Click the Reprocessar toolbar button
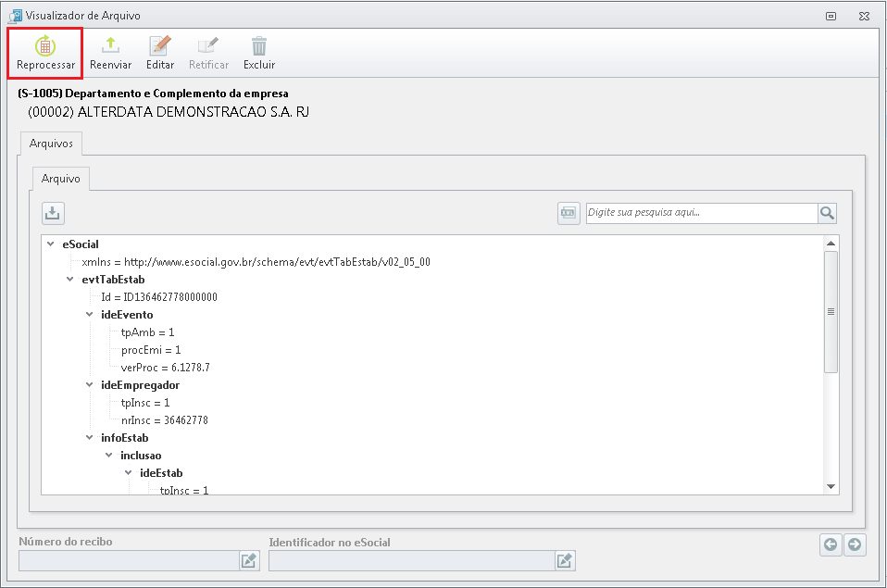This screenshot has height=588, width=887. [45, 53]
